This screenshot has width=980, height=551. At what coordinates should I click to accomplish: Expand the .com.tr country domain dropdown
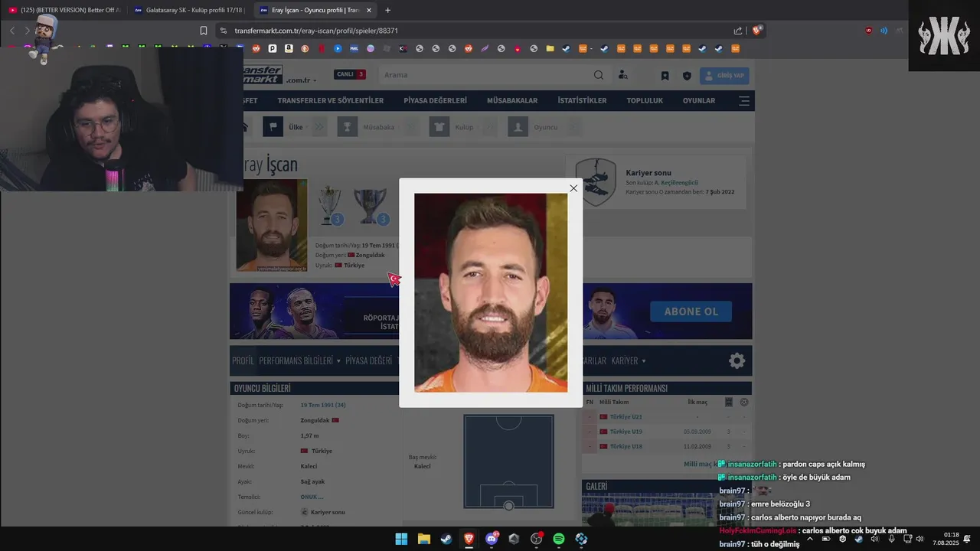point(301,80)
